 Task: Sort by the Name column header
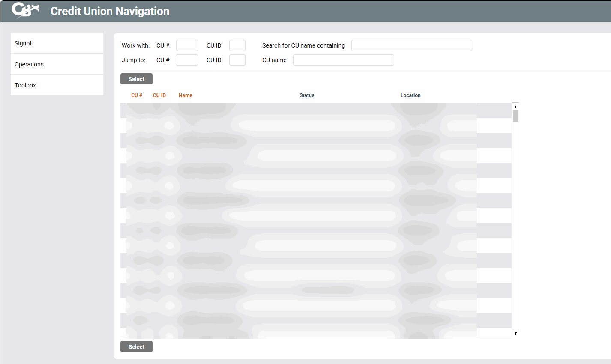[x=186, y=95]
